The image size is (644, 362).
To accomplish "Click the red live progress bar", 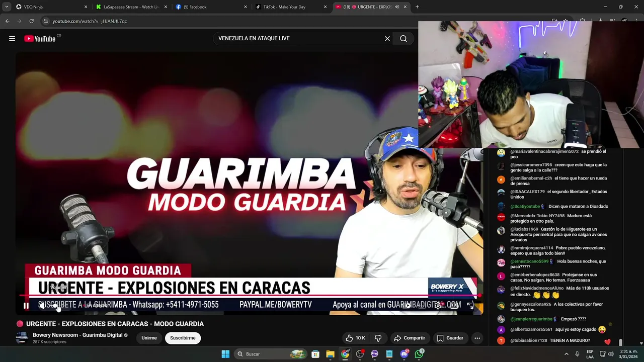I will pyautogui.click(x=250, y=296).
